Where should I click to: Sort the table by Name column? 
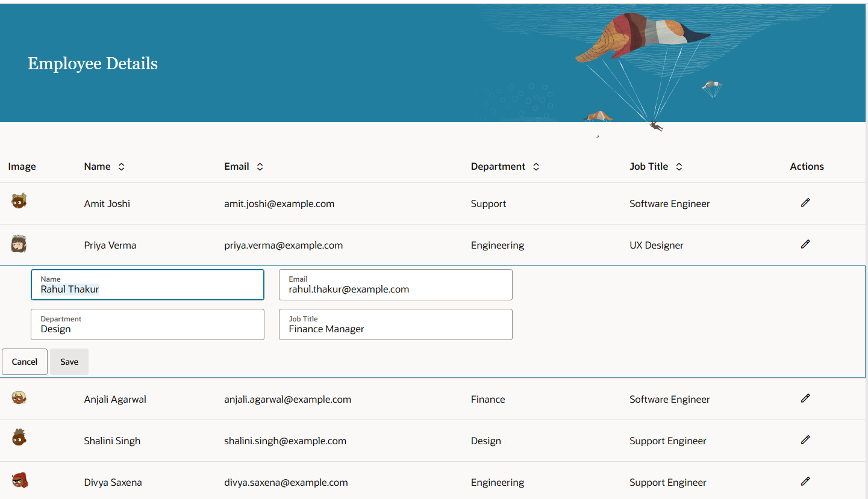tap(121, 167)
